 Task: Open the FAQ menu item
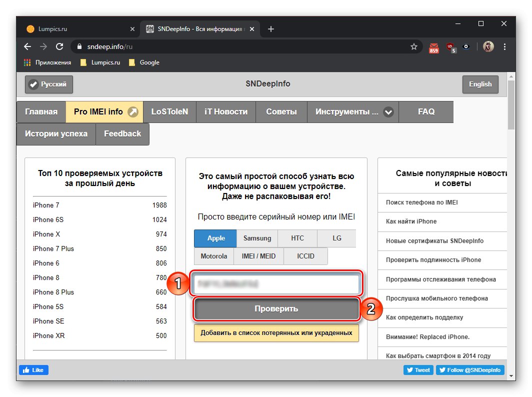point(426,111)
